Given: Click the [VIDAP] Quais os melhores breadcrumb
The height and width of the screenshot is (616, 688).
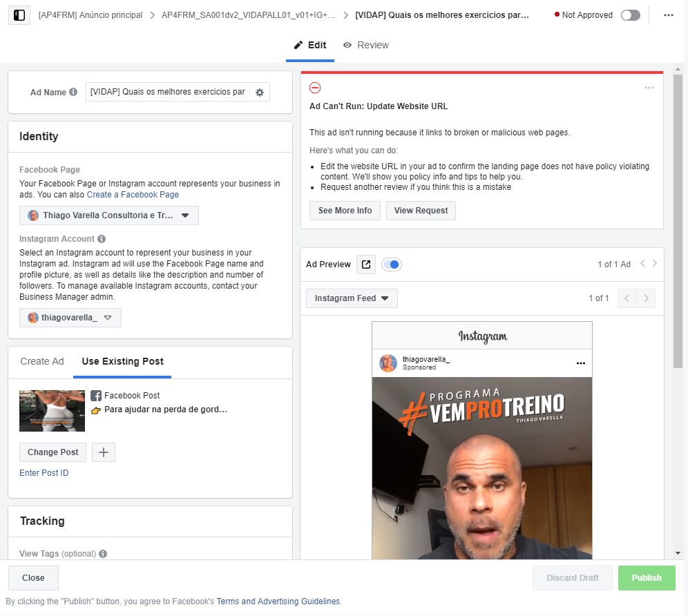Looking at the screenshot, I should click(442, 15).
